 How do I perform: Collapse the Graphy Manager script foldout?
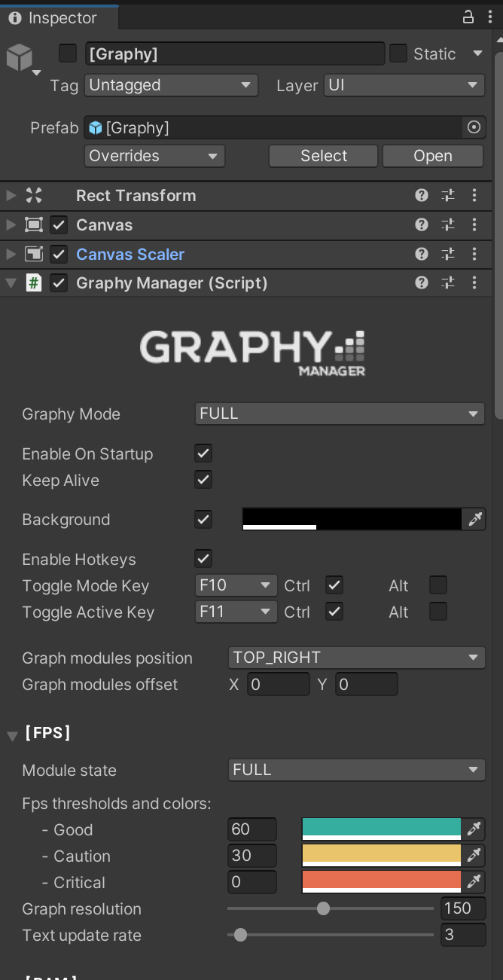[11, 283]
